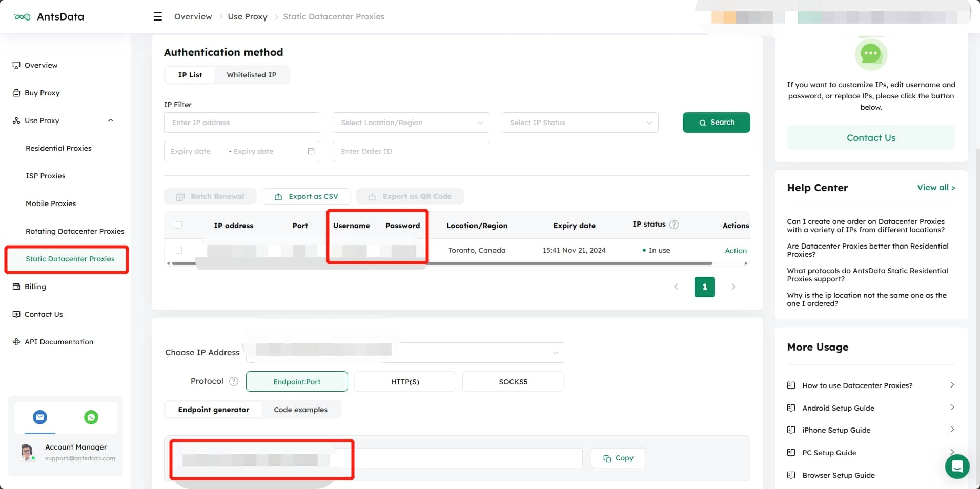Open FAQ about one order different locations

pyautogui.click(x=866, y=226)
